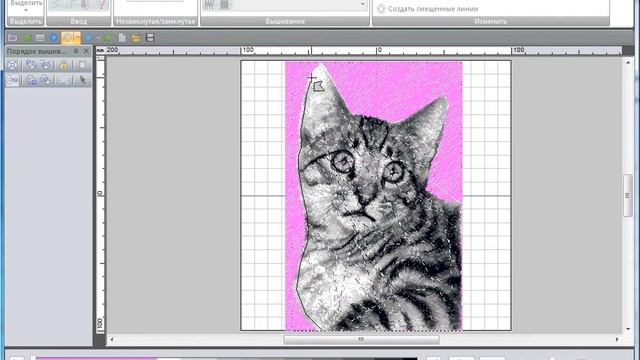Click the horizontal scrollbar thumb
640x360 pixels.
(361, 339)
